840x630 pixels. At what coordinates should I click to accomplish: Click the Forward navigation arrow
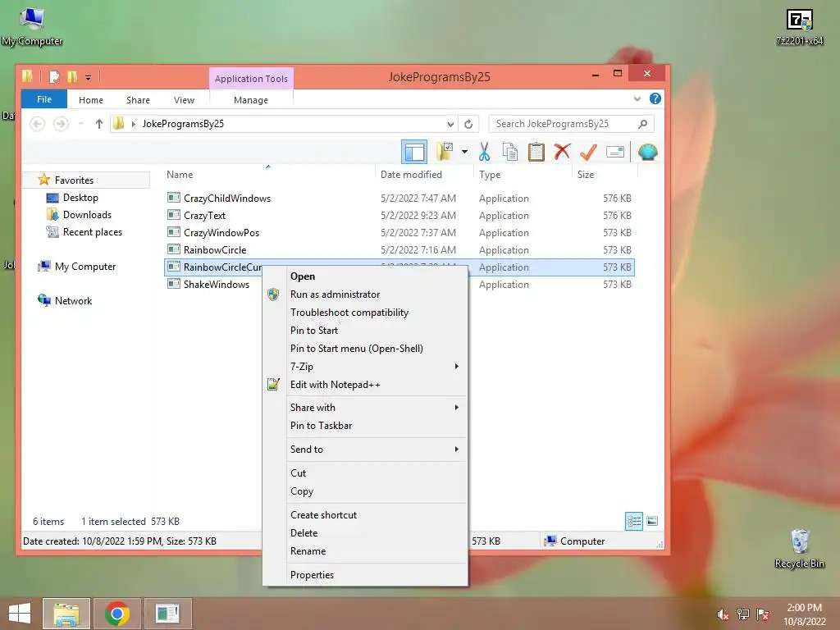point(61,124)
